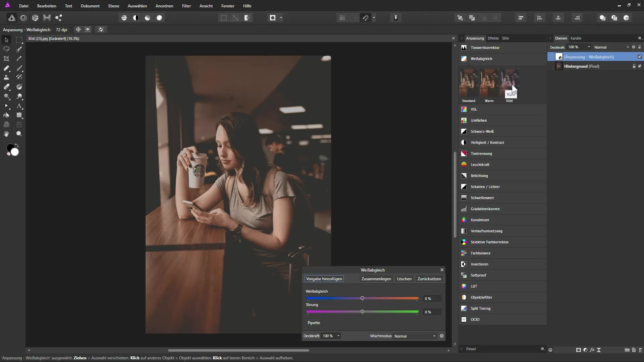644x362 pixels.
Task: Click the target crosshair icon in context toolbar
Action: pyautogui.click(x=78, y=29)
